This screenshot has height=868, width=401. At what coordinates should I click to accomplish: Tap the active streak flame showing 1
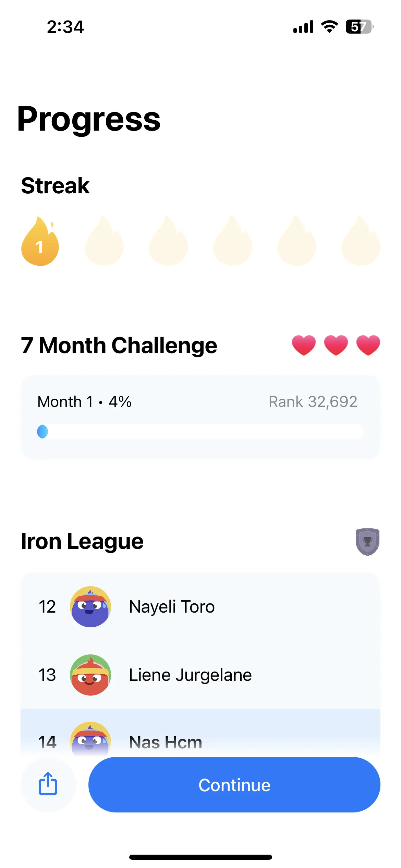pos(40,241)
